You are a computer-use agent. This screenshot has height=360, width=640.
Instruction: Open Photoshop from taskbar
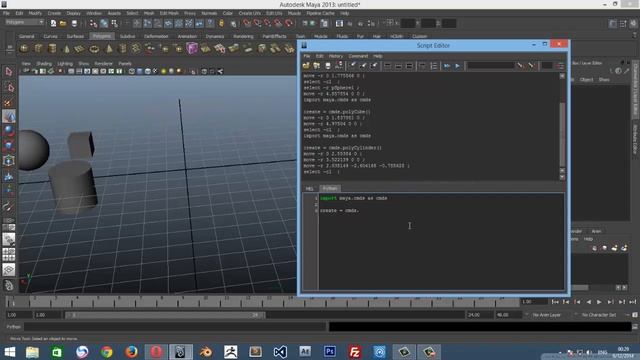[x=330, y=351]
